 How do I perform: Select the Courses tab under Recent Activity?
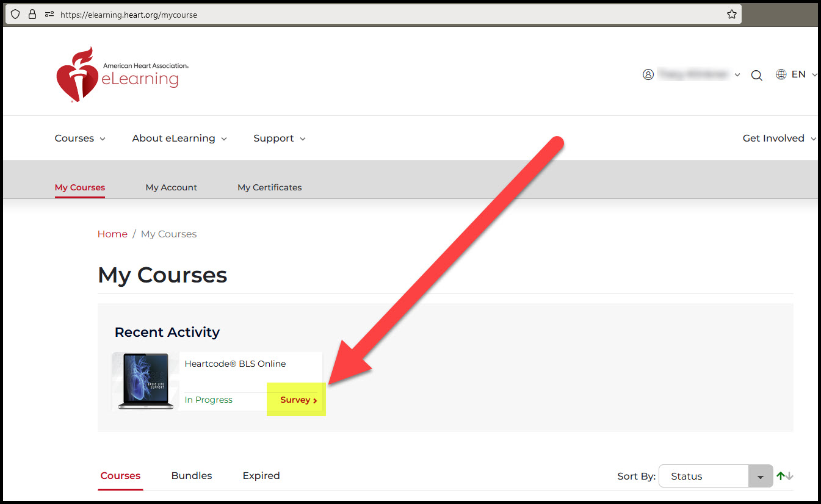point(120,475)
